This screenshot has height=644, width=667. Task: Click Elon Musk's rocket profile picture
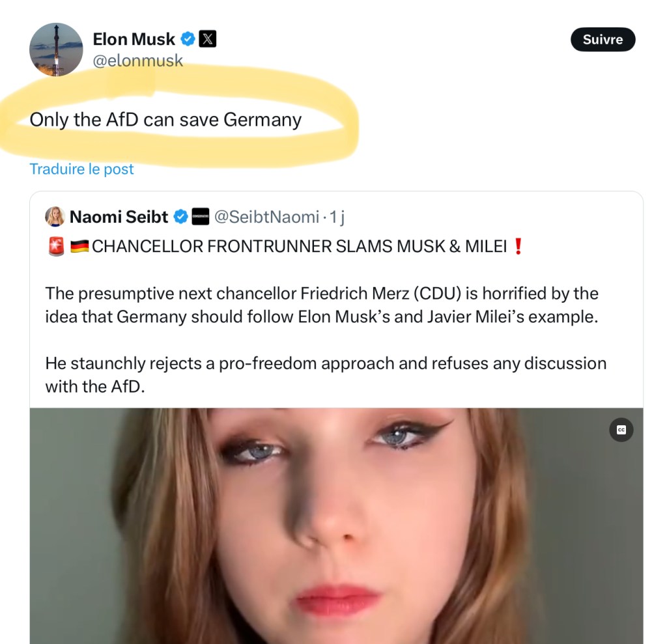[56, 49]
